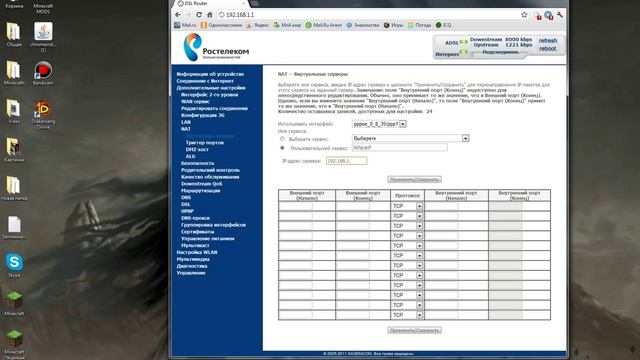Select the Video folder on desktop
The width and height of the screenshot is (640, 360).
click(14, 111)
